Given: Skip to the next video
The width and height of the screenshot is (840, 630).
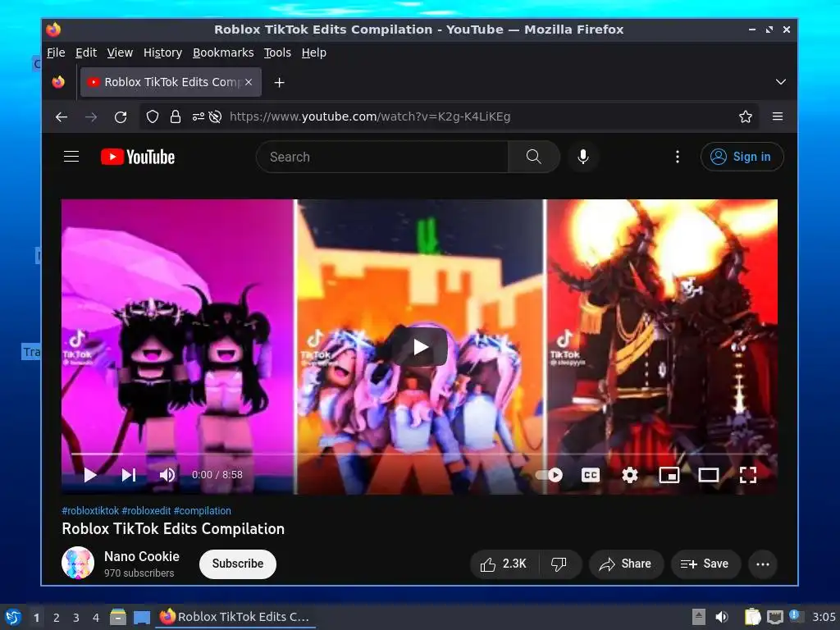Looking at the screenshot, I should click(129, 475).
